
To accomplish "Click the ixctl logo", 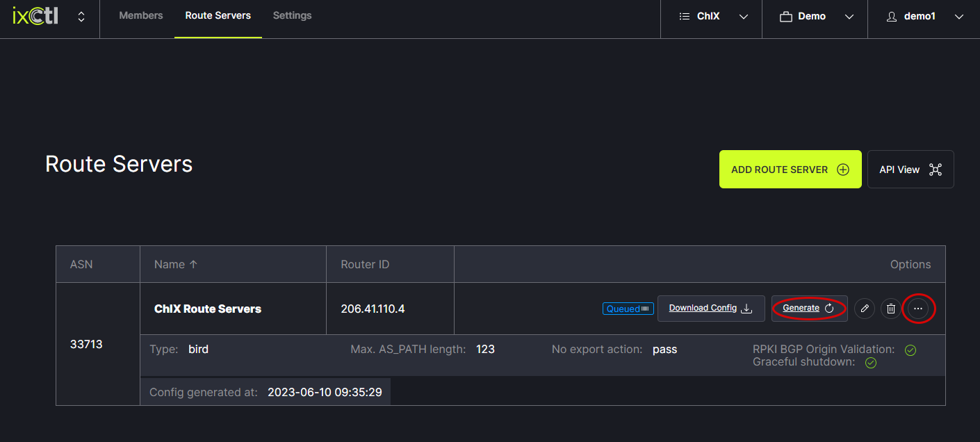I will click(35, 17).
